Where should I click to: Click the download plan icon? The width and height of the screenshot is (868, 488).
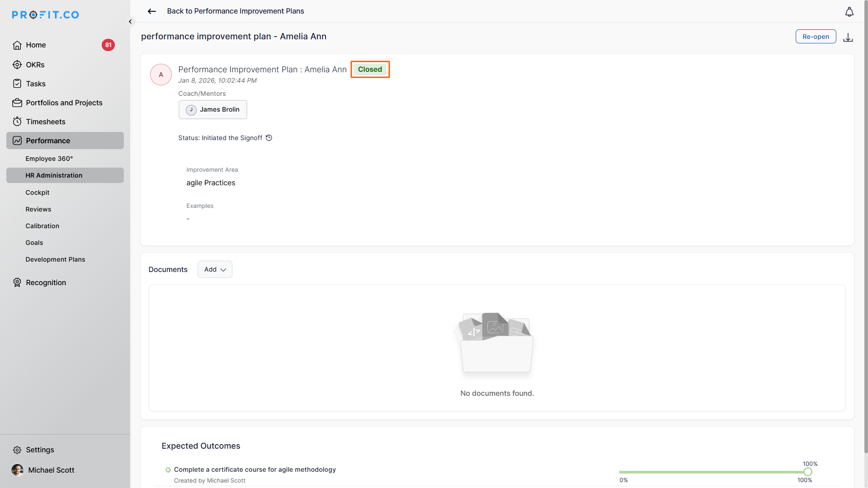point(848,38)
